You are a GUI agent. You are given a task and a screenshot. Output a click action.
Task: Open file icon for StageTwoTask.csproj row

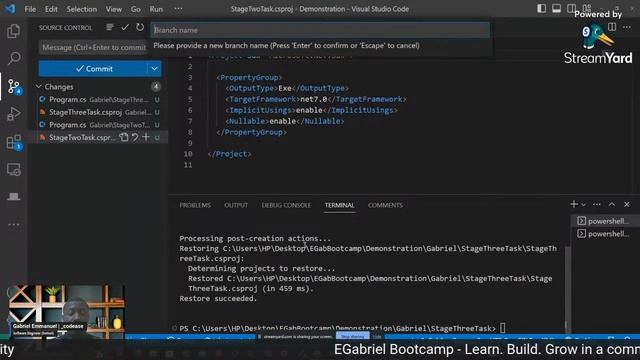coord(124,138)
